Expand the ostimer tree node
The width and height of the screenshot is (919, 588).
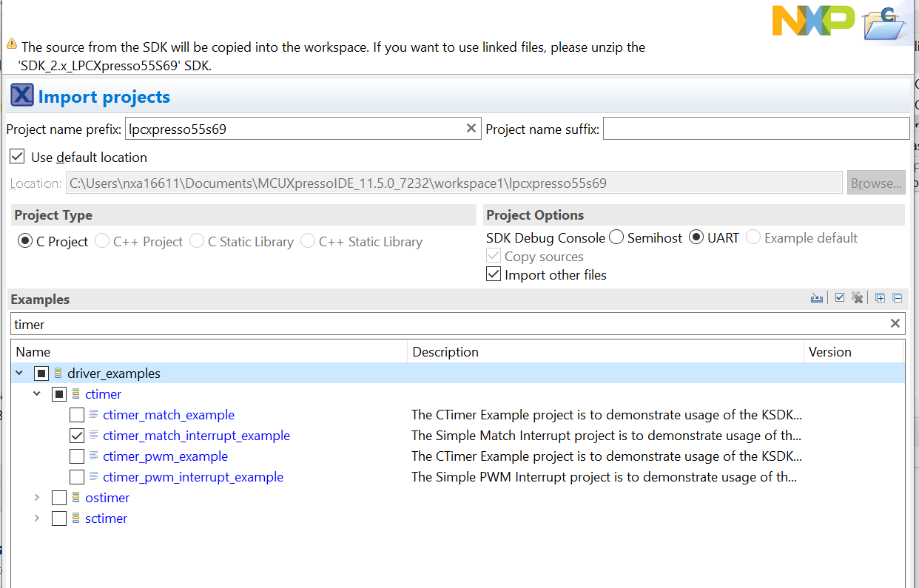point(37,498)
